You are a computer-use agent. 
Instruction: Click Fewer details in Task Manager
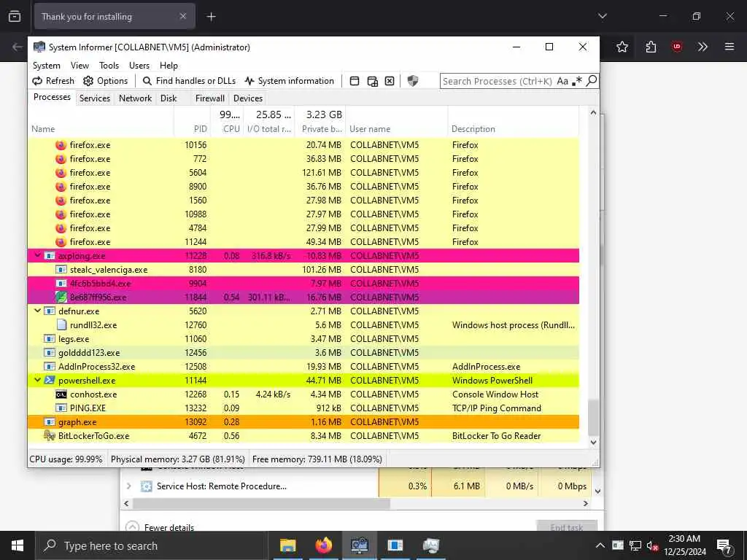pyautogui.click(x=161, y=527)
